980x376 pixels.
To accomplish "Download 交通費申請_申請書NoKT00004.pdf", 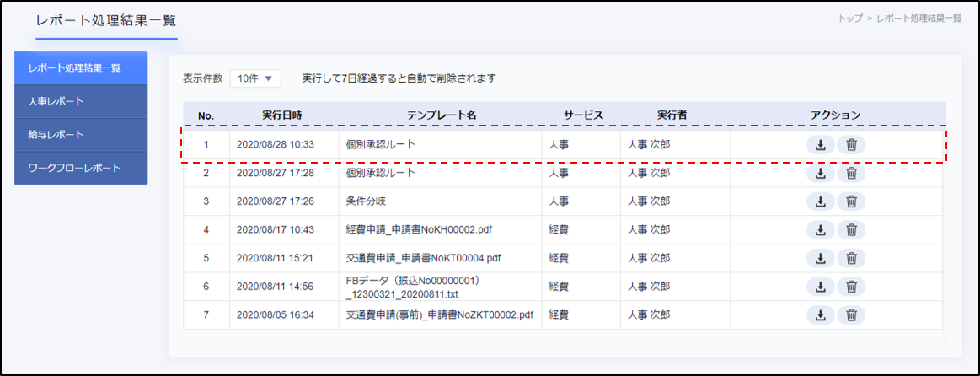I will pos(820,258).
